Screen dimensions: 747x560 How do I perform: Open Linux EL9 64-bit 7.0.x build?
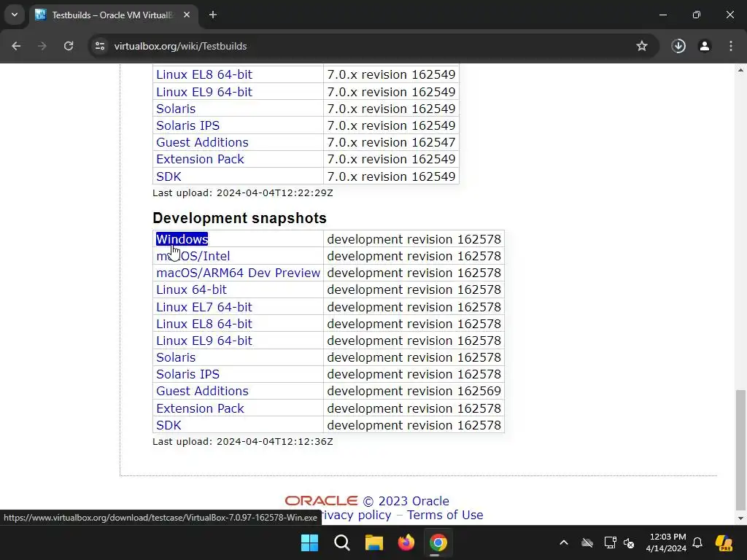point(204,92)
